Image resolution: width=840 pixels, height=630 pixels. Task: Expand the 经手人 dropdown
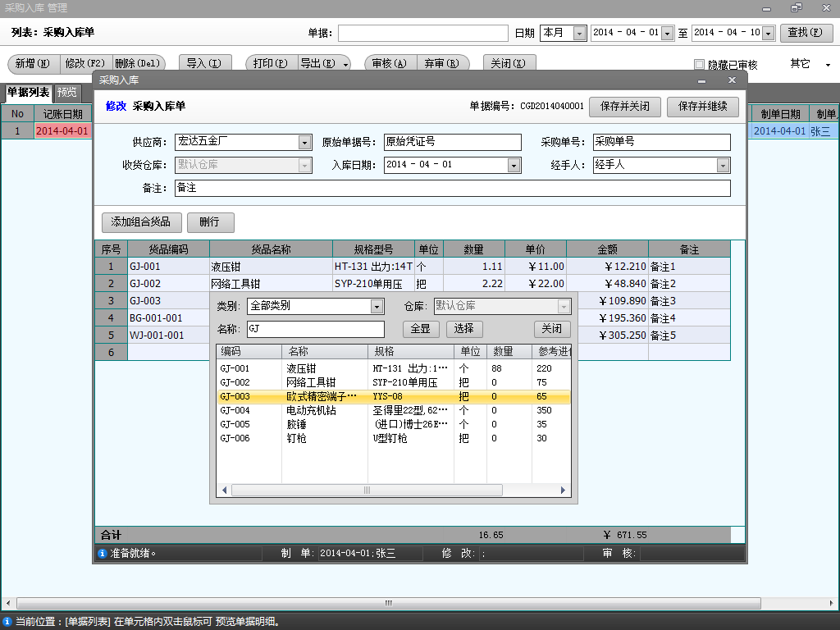tap(723, 165)
